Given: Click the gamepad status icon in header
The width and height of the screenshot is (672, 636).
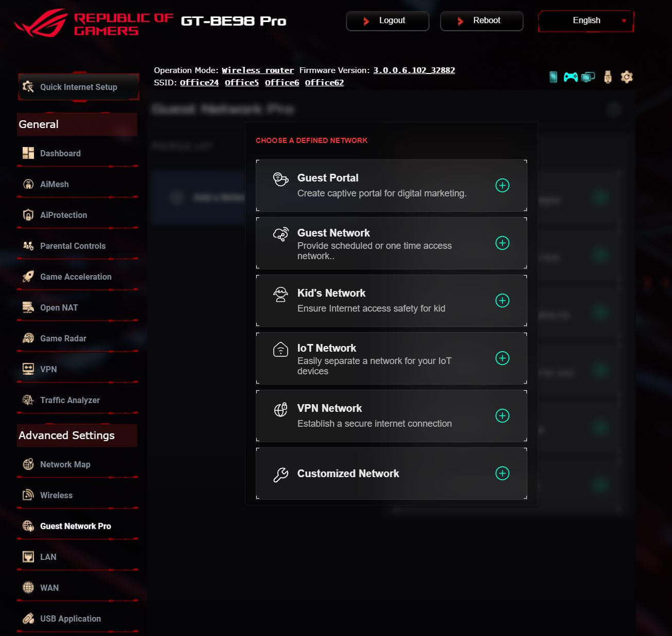Looking at the screenshot, I should pyautogui.click(x=571, y=77).
